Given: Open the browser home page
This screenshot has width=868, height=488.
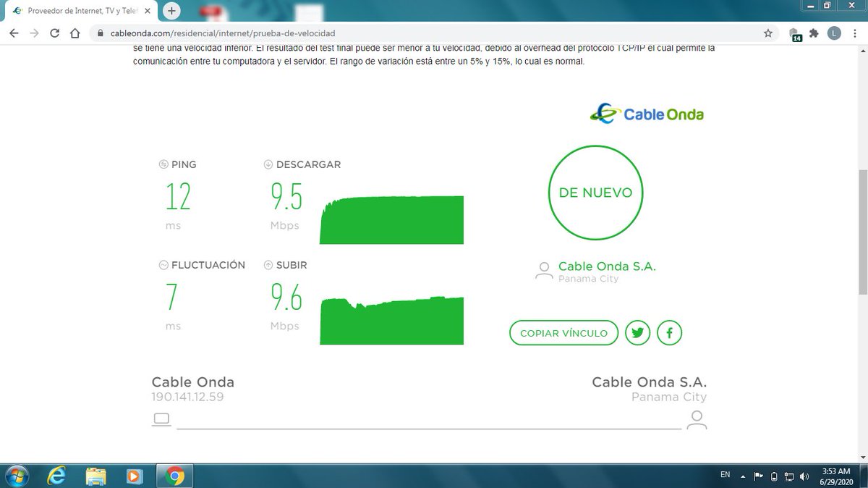Looking at the screenshot, I should pos(75,33).
